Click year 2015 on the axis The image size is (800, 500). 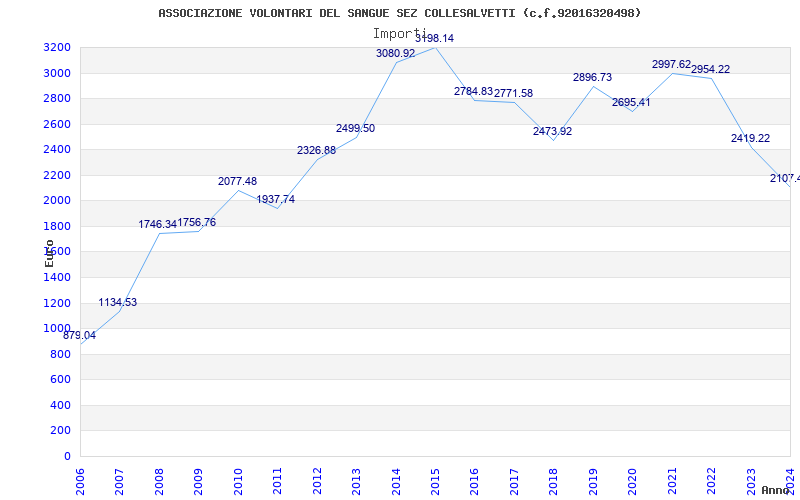point(435,481)
